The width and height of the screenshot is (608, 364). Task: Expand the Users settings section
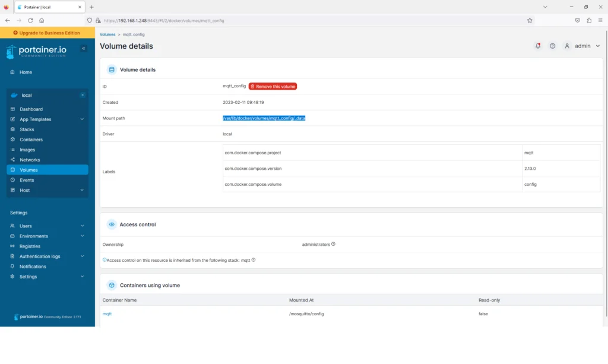coord(82,226)
